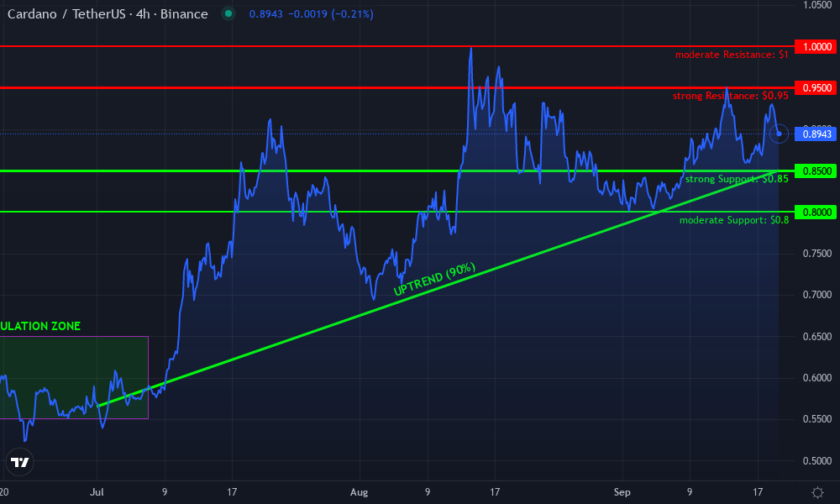Click the ACCUMULATION ZONE rectangle
Screen dimensions: 840x504
(74, 377)
